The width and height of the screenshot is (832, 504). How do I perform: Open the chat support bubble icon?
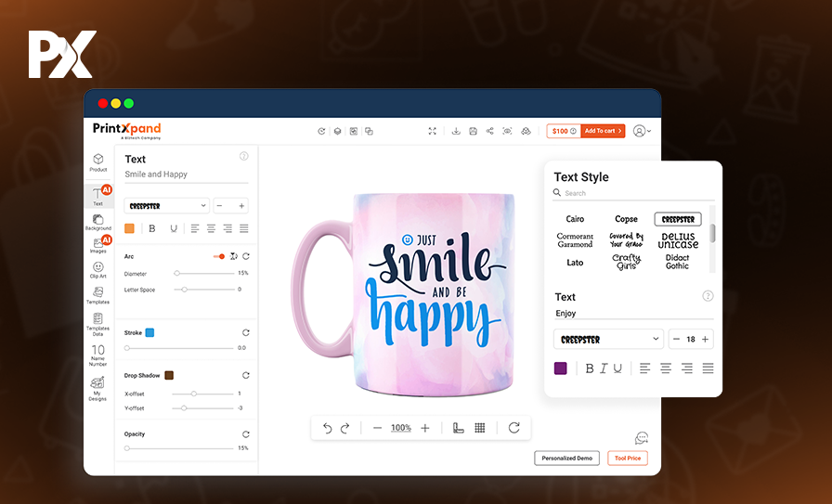(x=641, y=438)
